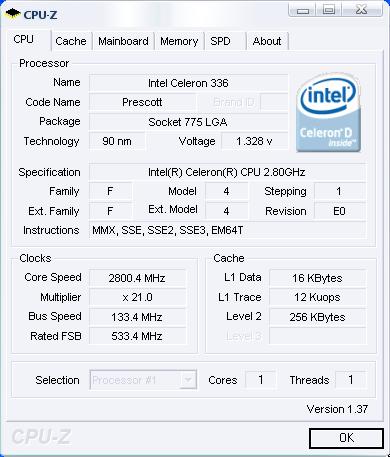Click the Intel Celeron D logo
The width and height of the screenshot is (390, 457).
point(328,113)
